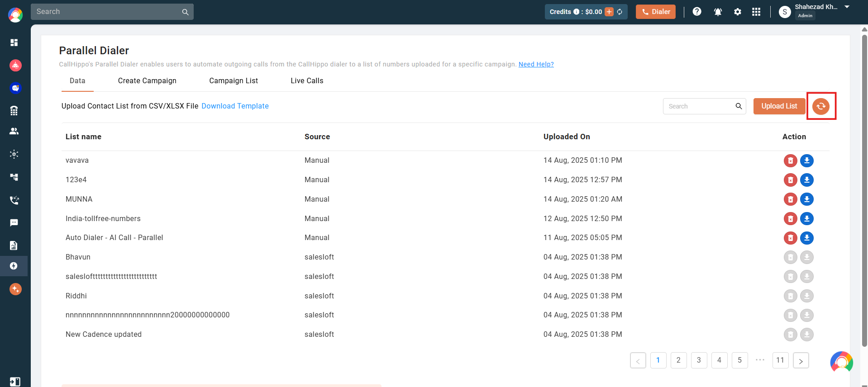The width and height of the screenshot is (868, 387).
Task: Select current page 1
Action: point(658,360)
